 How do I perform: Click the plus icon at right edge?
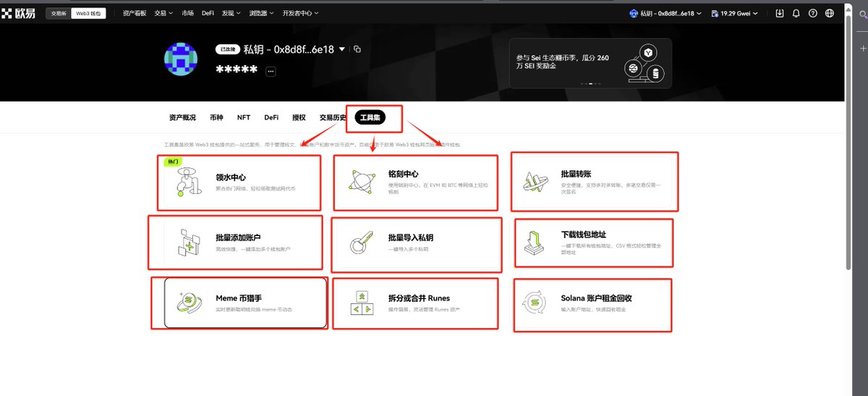[x=862, y=48]
